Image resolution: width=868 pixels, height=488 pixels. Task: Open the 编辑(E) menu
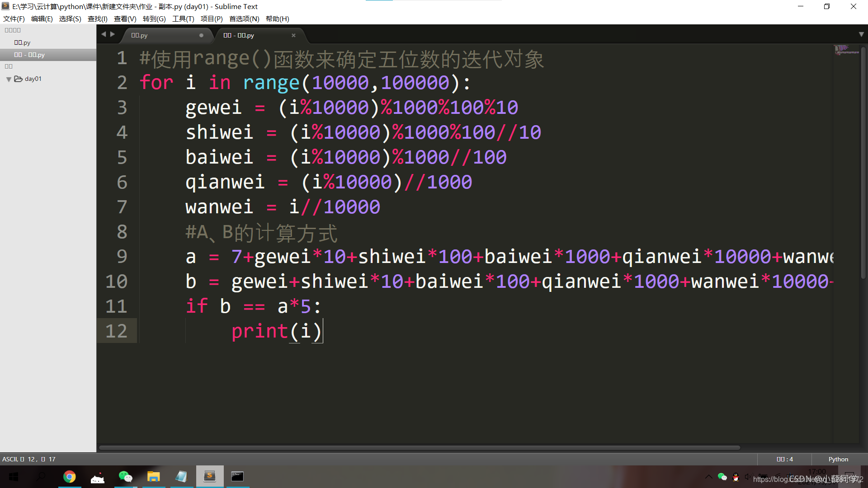(x=42, y=19)
